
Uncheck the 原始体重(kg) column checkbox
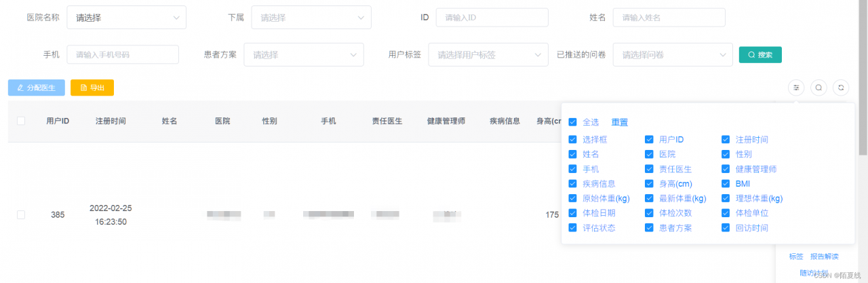pos(573,199)
